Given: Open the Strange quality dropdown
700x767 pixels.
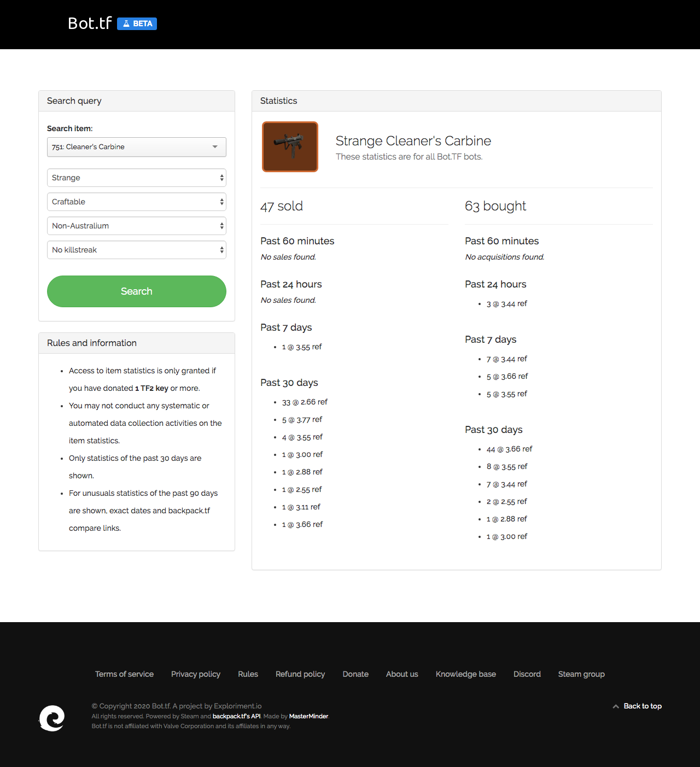Looking at the screenshot, I should pos(137,178).
